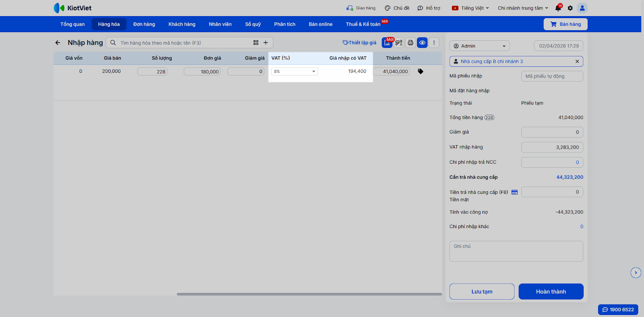This screenshot has width=644, height=317.
Task: Toggle the eye column visibility button
Action: 422,43
